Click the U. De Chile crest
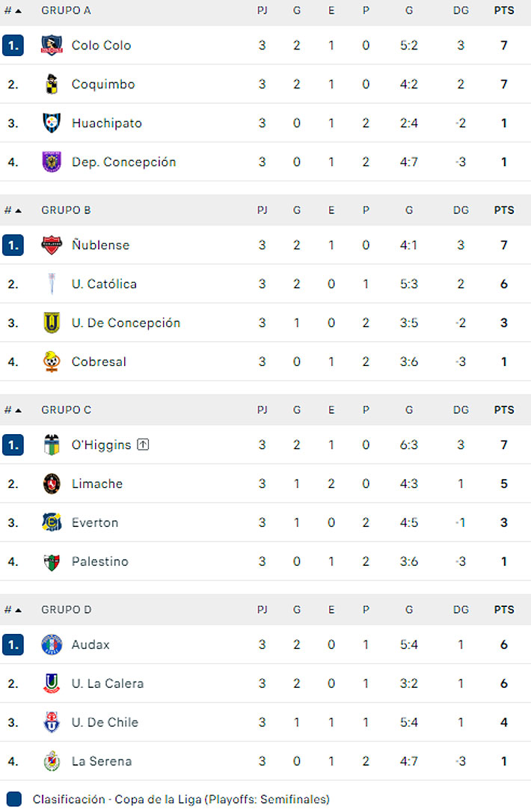The height and width of the screenshot is (812, 531). [x=52, y=722]
